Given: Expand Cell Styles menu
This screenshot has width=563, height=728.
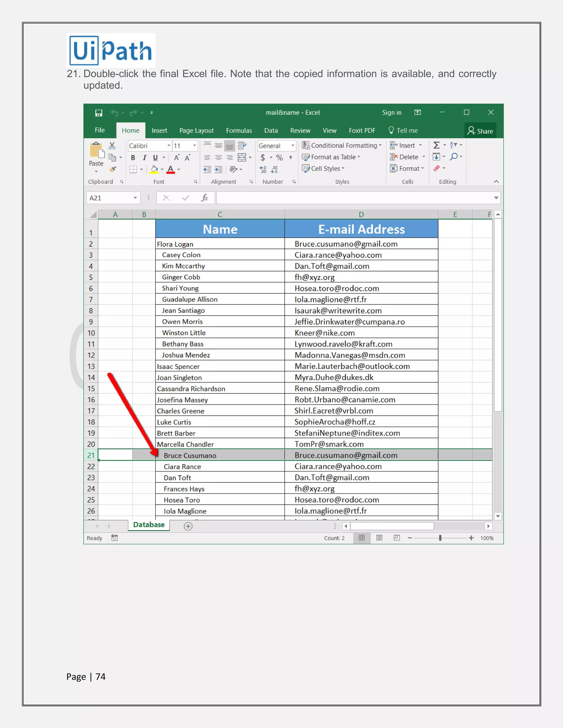Looking at the screenshot, I should coord(323,169).
